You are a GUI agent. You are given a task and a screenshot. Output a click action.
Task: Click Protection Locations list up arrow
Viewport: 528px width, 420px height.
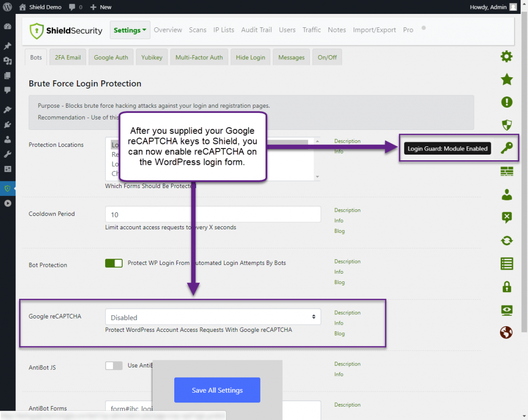pyautogui.click(x=317, y=141)
